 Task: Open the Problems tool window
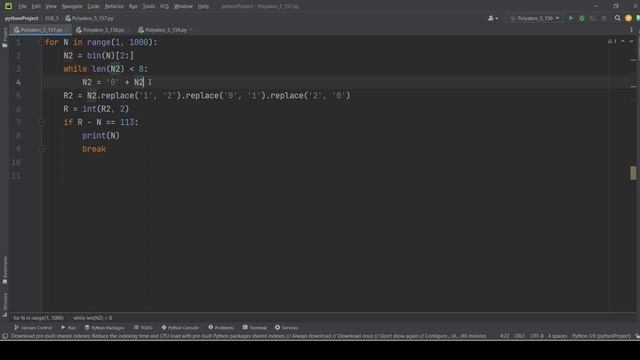221,327
